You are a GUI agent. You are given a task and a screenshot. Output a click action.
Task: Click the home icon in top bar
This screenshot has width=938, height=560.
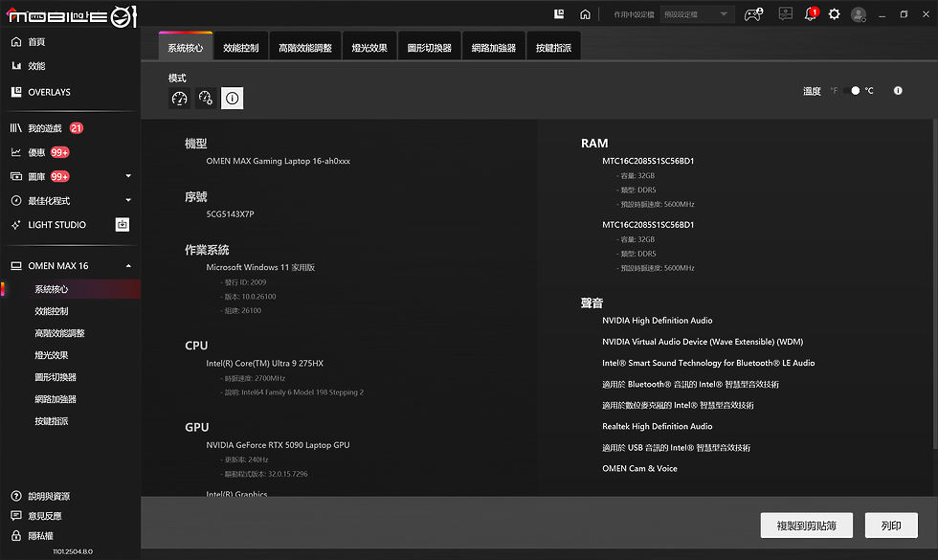(x=585, y=13)
